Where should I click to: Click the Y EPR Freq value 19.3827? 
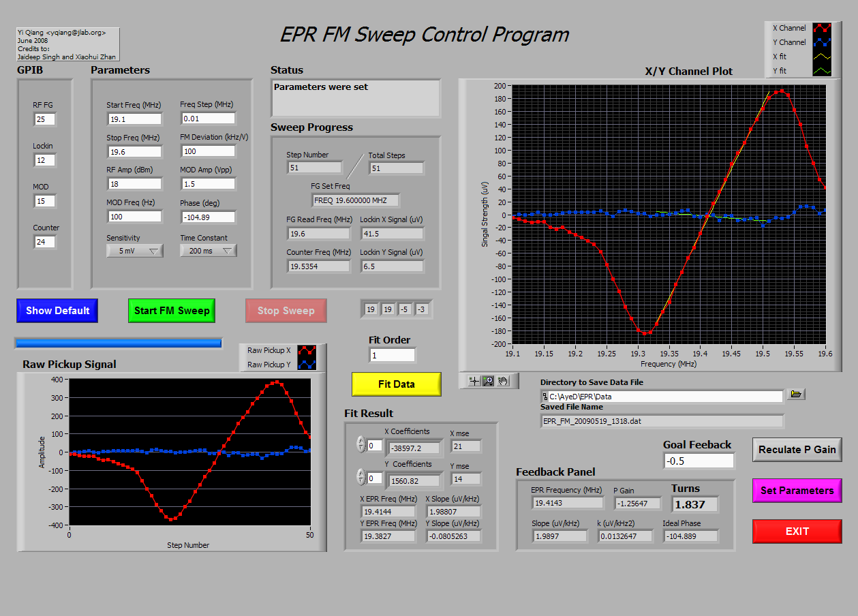[388, 536]
